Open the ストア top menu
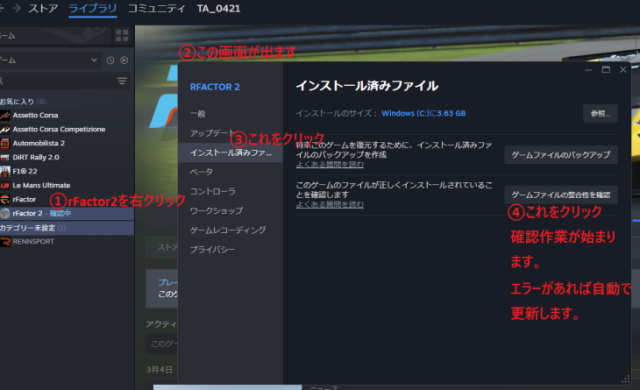This screenshot has width=640, height=390. click(43, 9)
